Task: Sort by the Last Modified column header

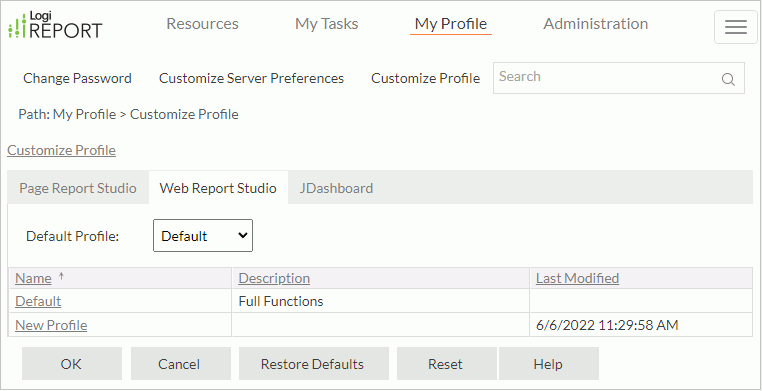Action: (x=577, y=278)
